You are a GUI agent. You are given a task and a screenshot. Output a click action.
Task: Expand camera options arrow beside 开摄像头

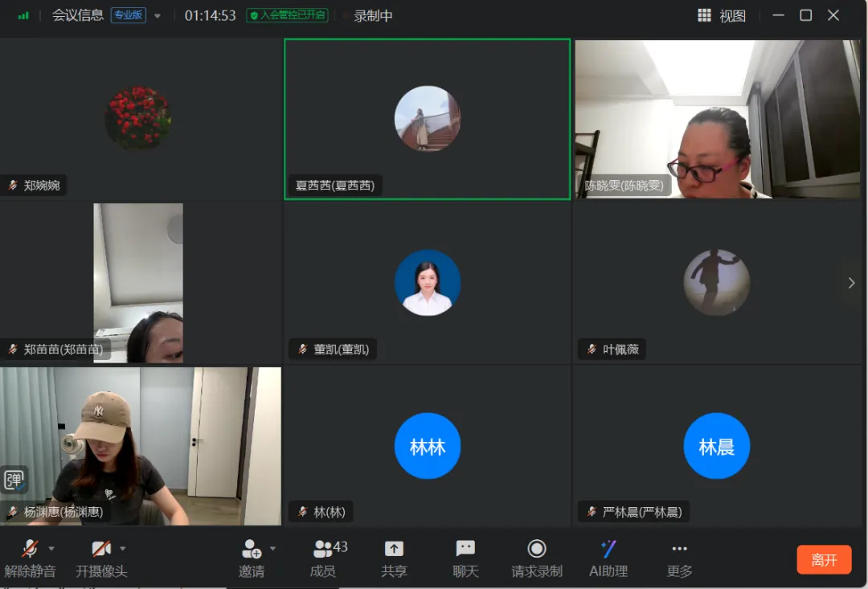click(123, 549)
